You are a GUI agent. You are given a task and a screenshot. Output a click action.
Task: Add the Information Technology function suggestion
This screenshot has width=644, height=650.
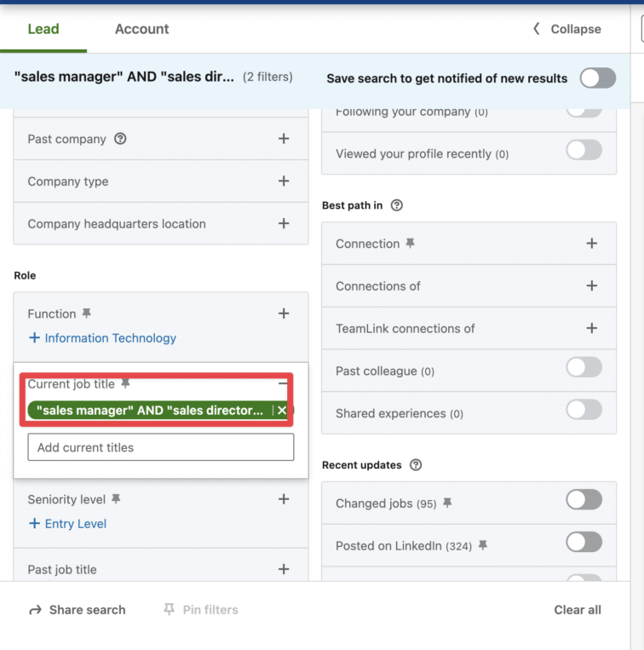101,338
